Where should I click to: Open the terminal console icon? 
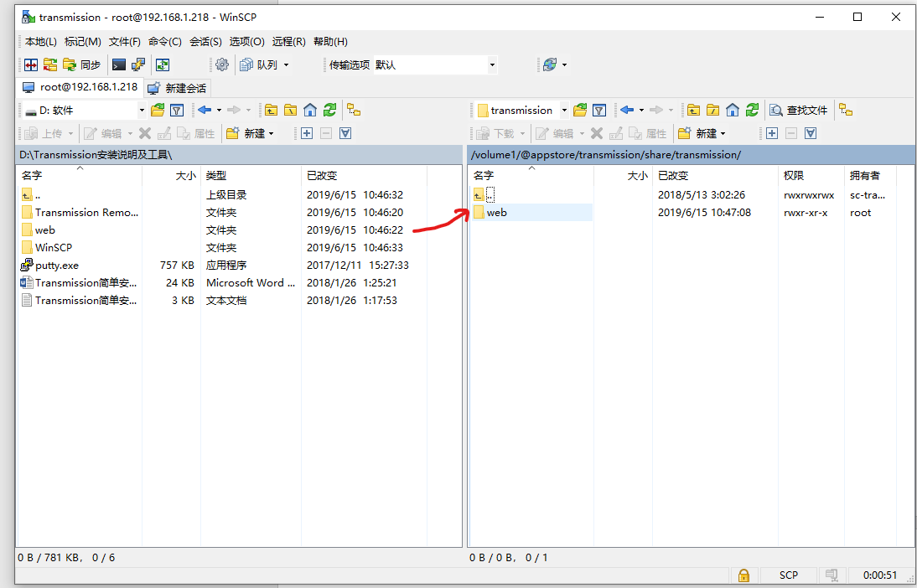(x=119, y=64)
